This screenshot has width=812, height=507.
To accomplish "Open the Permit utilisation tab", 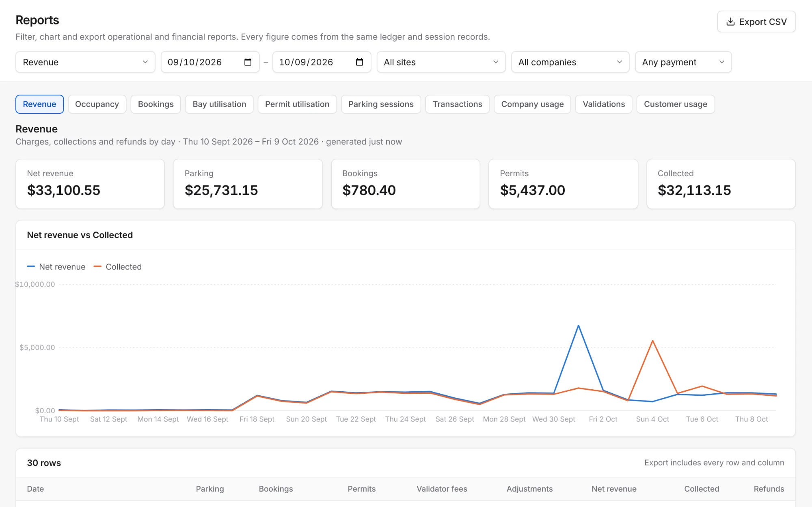I will click(297, 104).
